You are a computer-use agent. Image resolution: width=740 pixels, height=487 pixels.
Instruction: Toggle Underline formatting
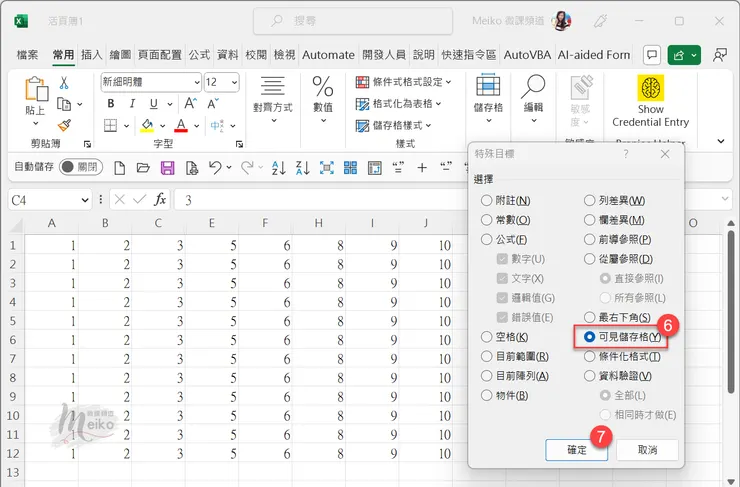point(153,103)
